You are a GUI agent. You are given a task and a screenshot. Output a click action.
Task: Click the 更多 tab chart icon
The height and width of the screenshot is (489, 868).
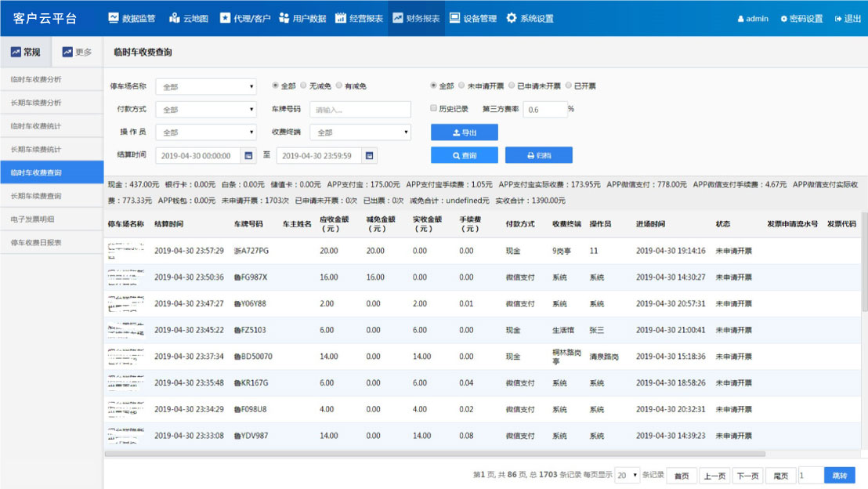67,52
